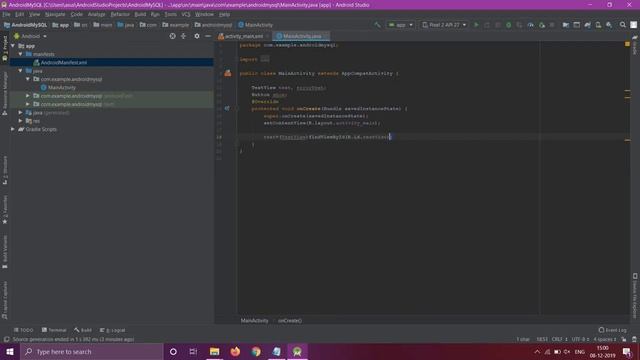The width and height of the screenshot is (640, 360).
Task: Click the Make Project hammer icon
Action: pyautogui.click(x=377, y=25)
